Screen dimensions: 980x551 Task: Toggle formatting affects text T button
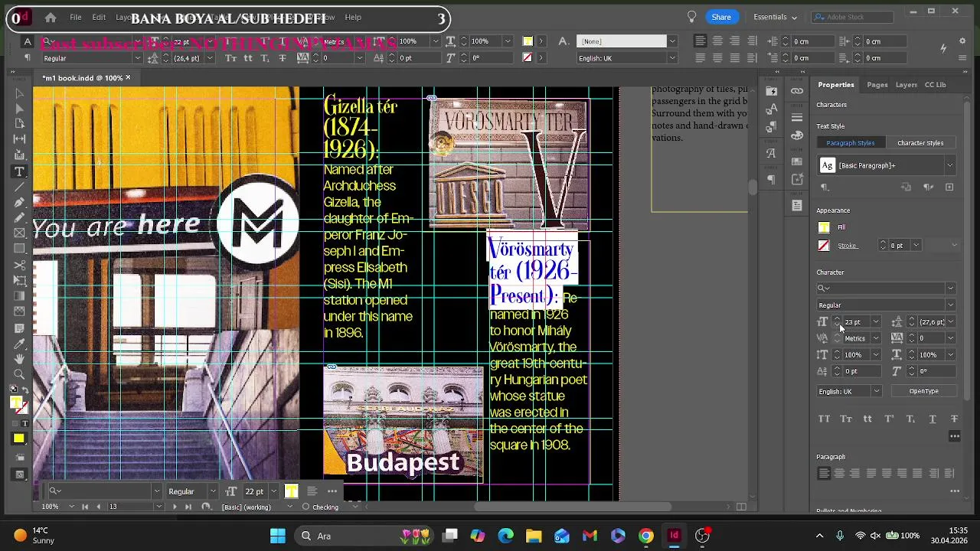point(24,423)
